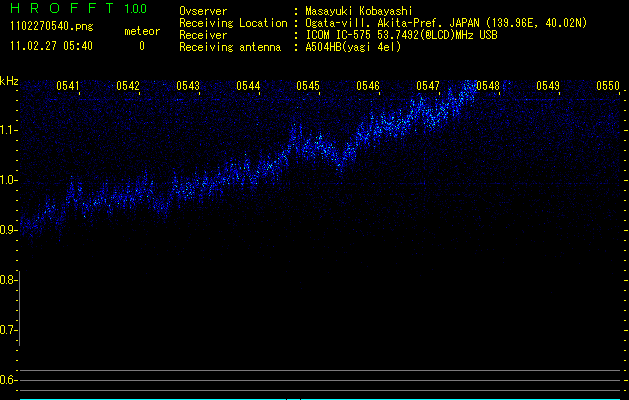Click the 11.02.27 05:40 date stamp
Screen dimensions: 629x400
tap(50, 46)
